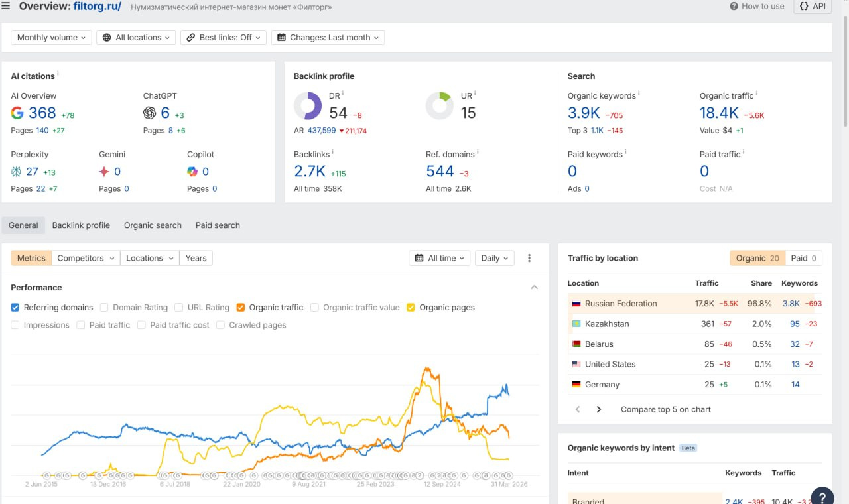Enable the Domain Rating checkbox
This screenshot has width=849, height=504.
(x=105, y=308)
